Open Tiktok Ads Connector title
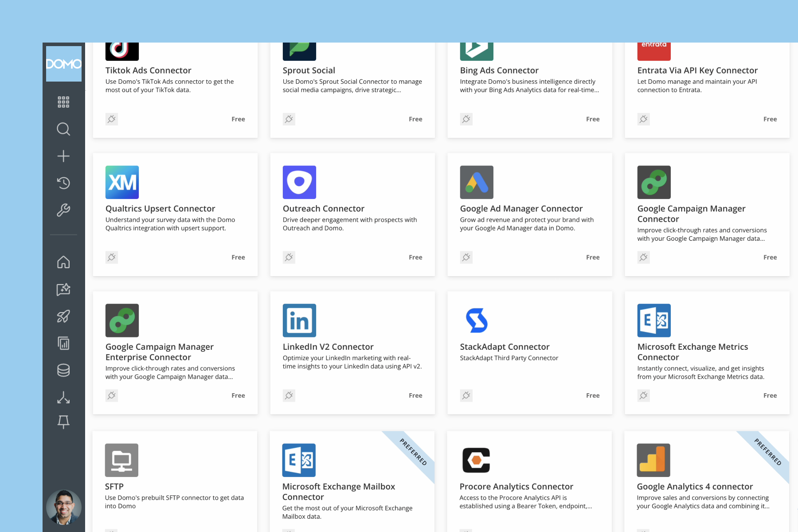Image resolution: width=798 pixels, height=532 pixels. 149,70
